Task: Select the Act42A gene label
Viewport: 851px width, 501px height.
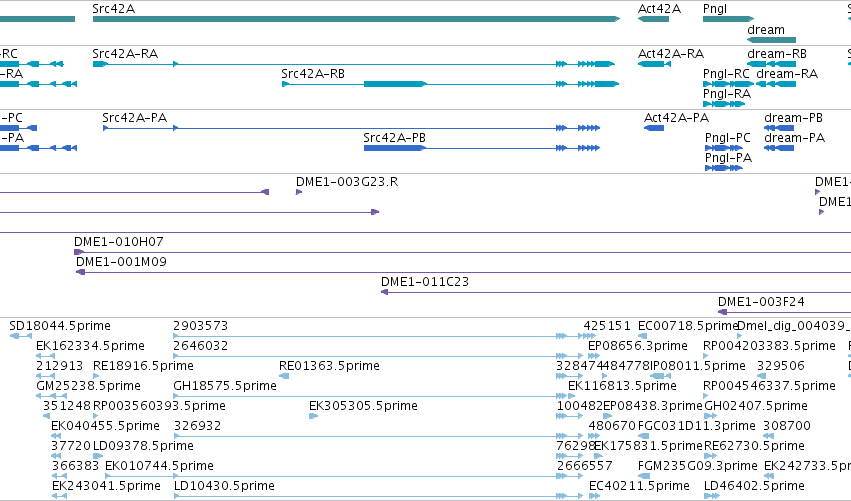Action: [x=659, y=9]
